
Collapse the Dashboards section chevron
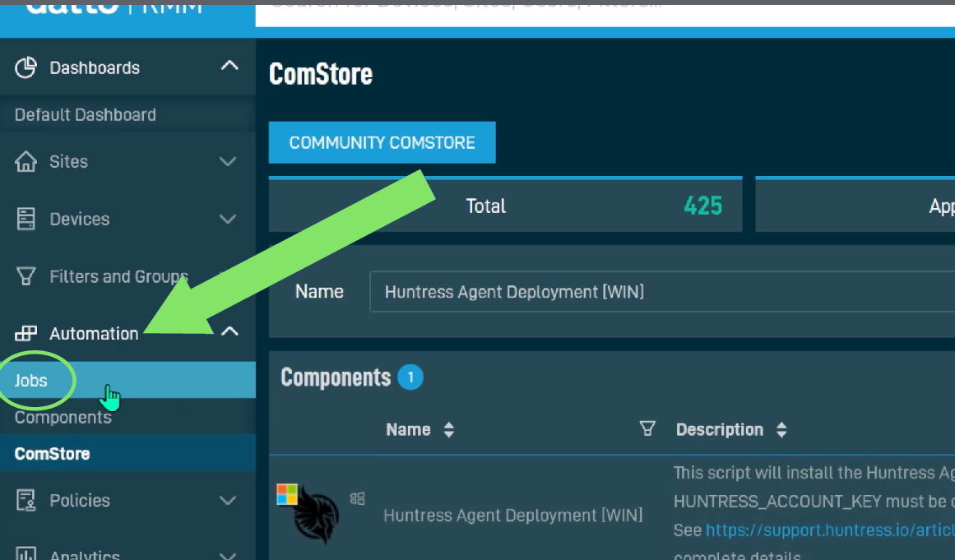229,66
